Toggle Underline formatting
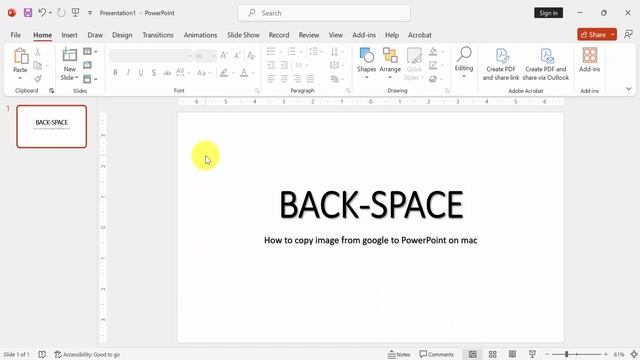 tap(141, 73)
